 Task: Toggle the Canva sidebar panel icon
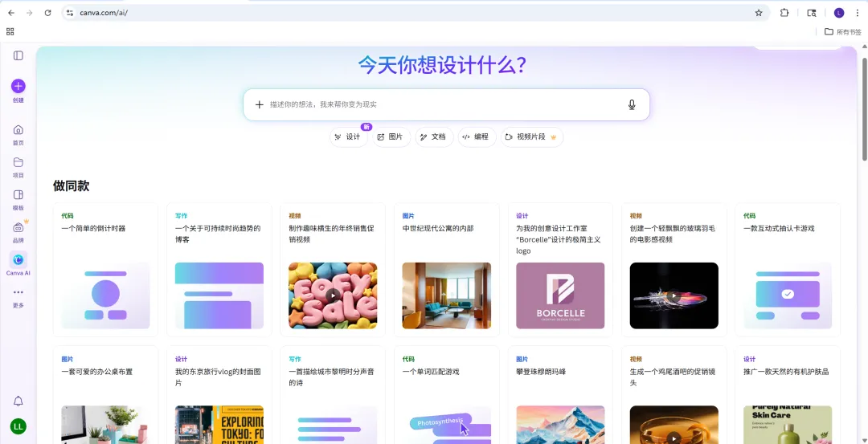click(x=18, y=55)
